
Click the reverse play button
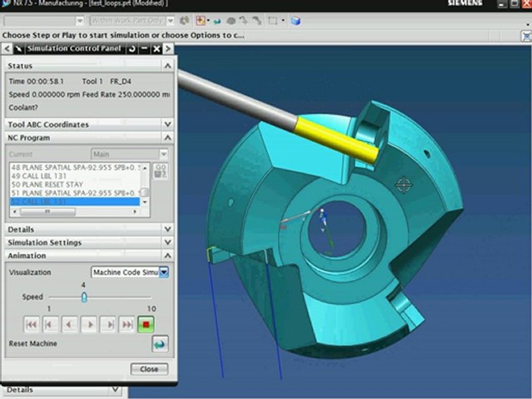[70, 324]
